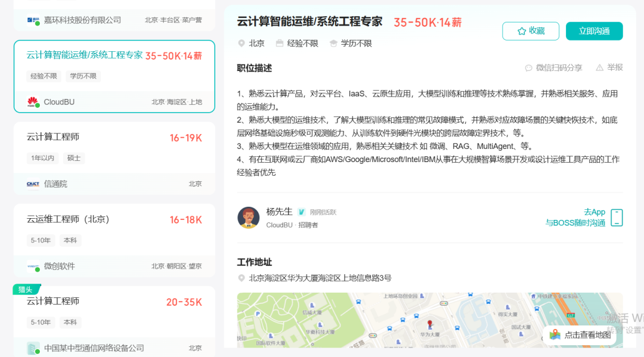644x357 pixels.
Task: Click the job title 云计算智能运维/系统工程专家 heading
Action: 309,22
